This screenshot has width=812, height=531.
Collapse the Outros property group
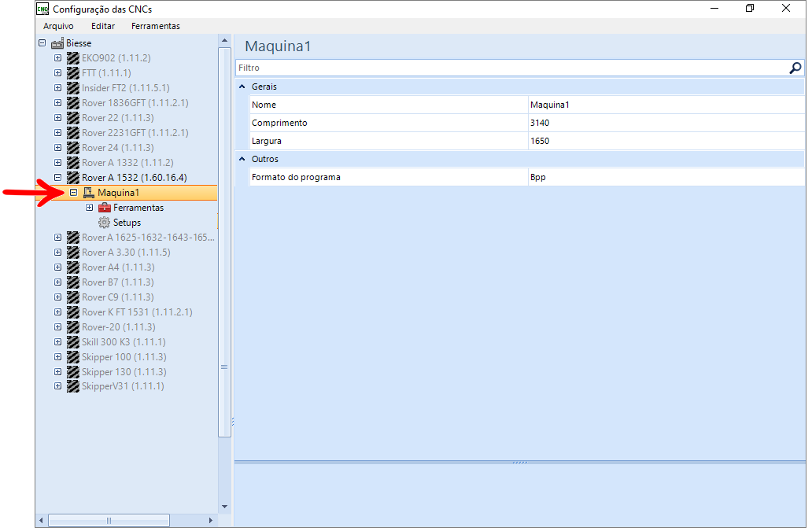pyautogui.click(x=242, y=159)
